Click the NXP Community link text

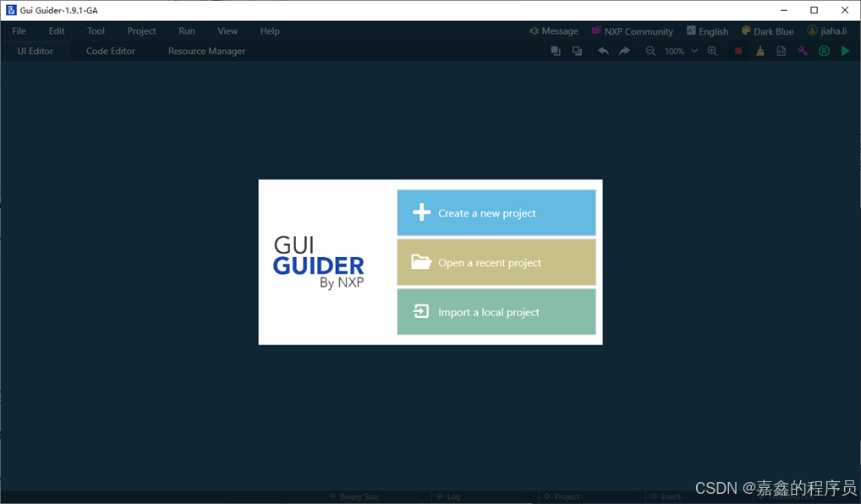639,31
